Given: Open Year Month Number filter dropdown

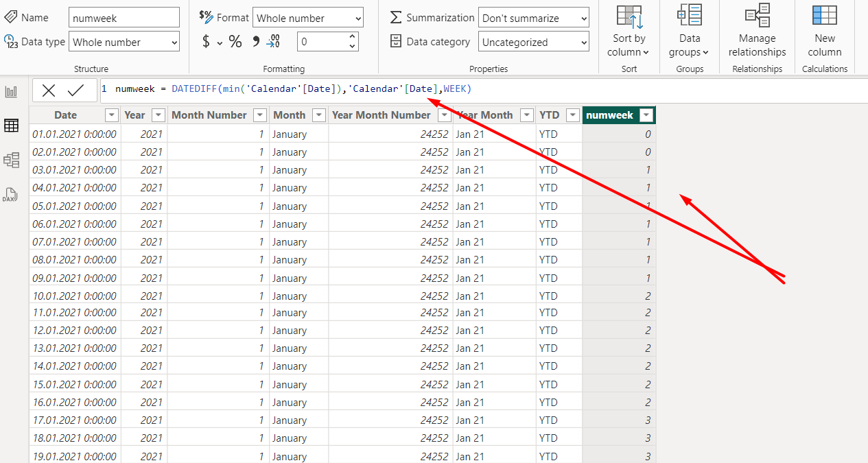Looking at the screenshot, I should pos(444,115).
